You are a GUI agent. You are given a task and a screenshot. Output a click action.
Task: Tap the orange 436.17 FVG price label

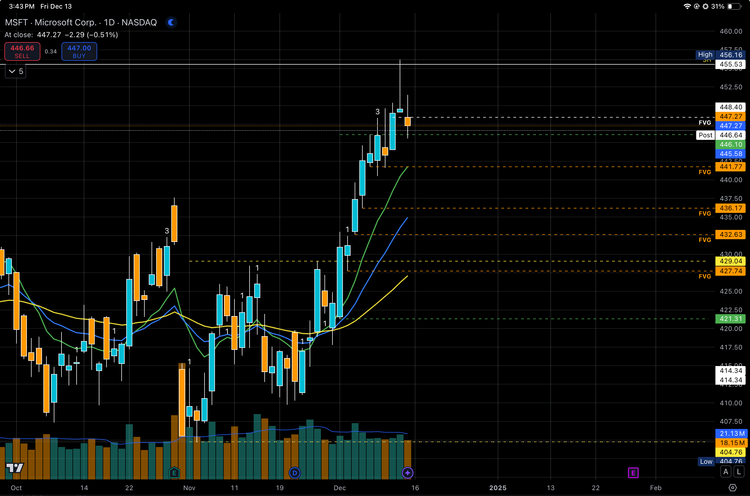730,208
